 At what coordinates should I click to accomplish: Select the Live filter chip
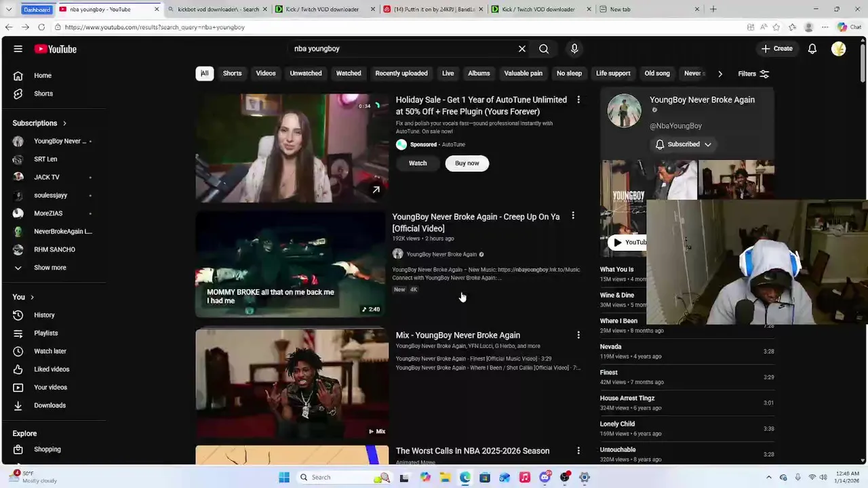pyautogui.click(x=448, y=73)
